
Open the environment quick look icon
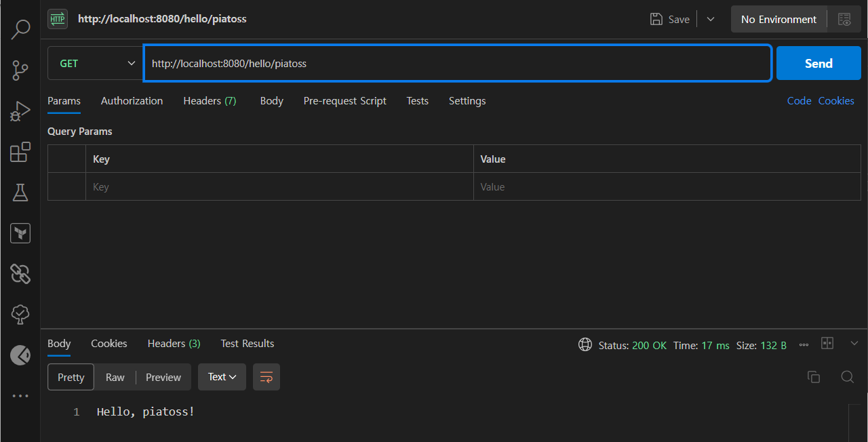(x=844, y=19)
